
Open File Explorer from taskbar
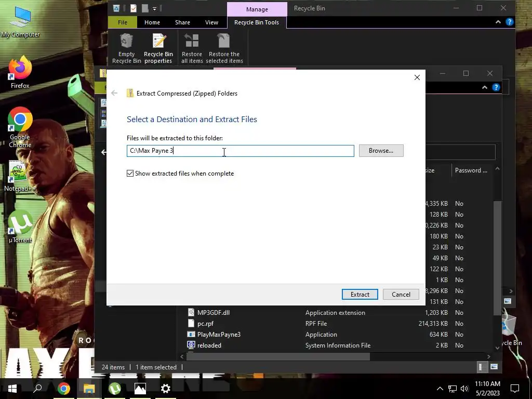[89, 388]
